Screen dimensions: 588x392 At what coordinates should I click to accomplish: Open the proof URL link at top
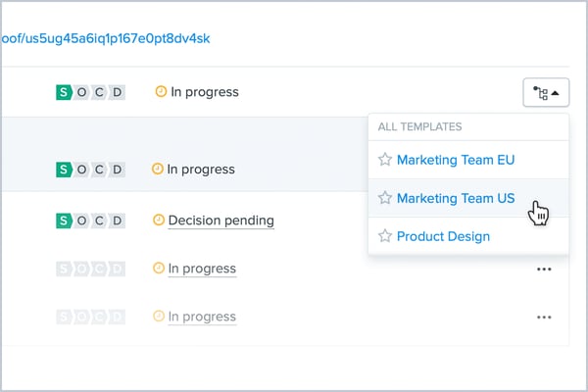coord(106,39)
